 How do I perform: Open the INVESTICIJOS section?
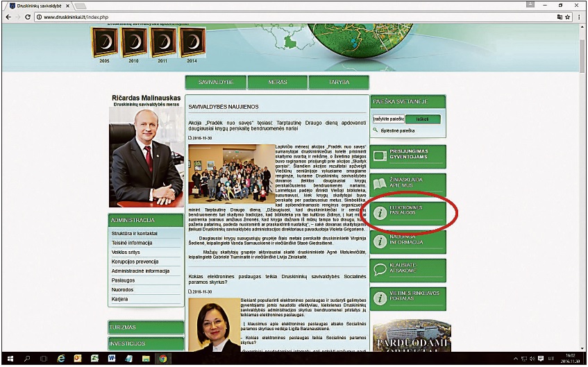point(146,343)
